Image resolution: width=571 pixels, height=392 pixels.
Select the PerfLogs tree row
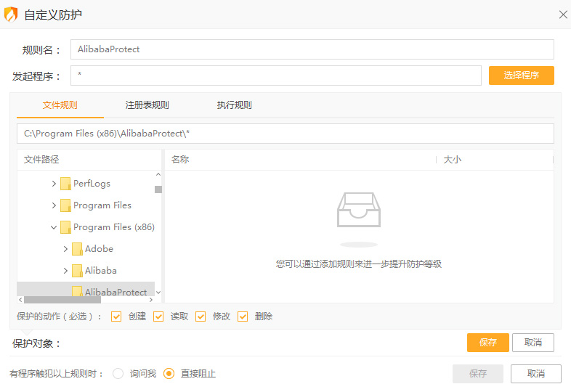pyautogui.click(x=86, y=184)
